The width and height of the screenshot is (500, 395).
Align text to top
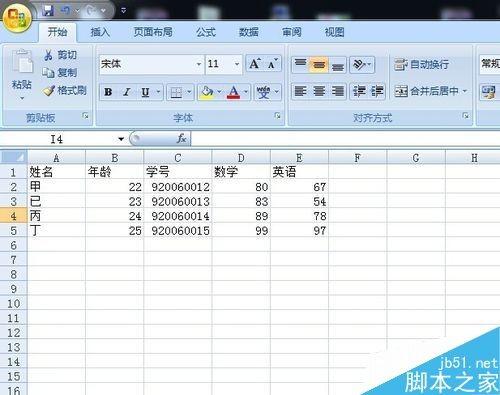pos(300,64)
